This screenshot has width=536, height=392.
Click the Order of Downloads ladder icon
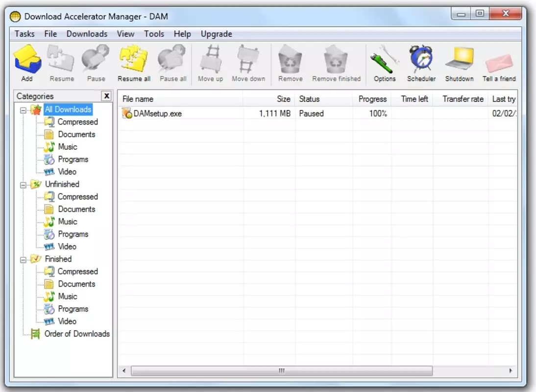click(x=35, y=334)
